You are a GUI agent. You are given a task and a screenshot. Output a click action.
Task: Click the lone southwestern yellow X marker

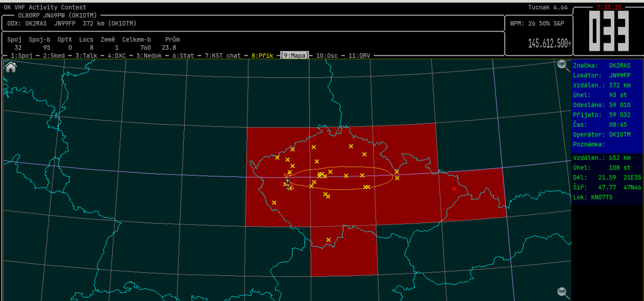point(274,203)
